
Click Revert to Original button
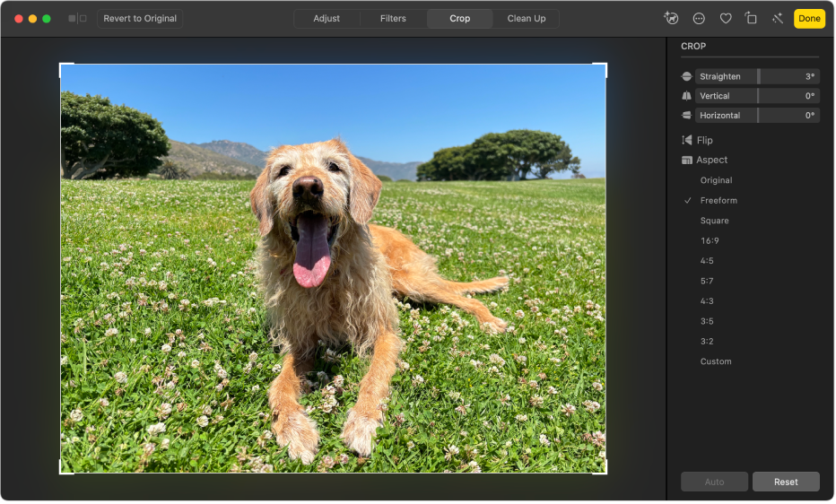coord(140,18)
